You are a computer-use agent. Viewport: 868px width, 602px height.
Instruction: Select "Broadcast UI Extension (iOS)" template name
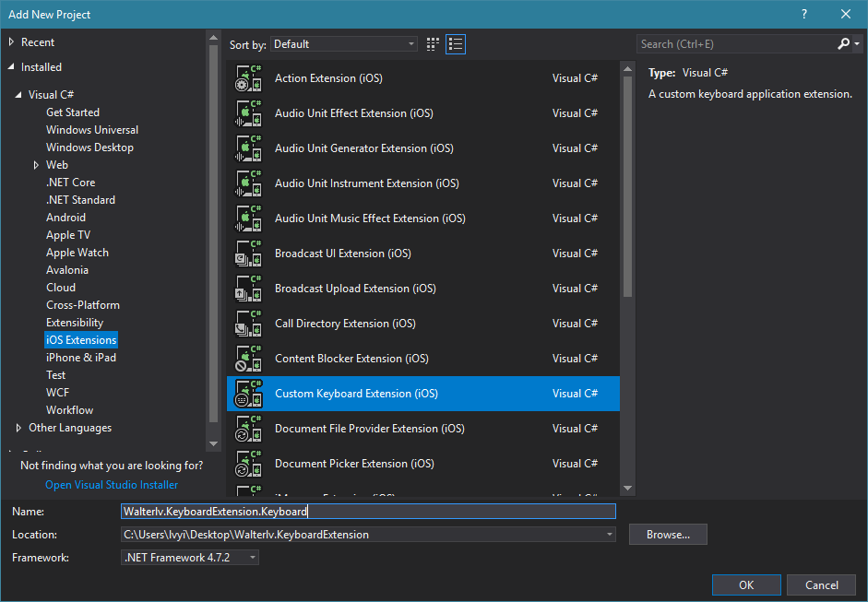[343, 254]
